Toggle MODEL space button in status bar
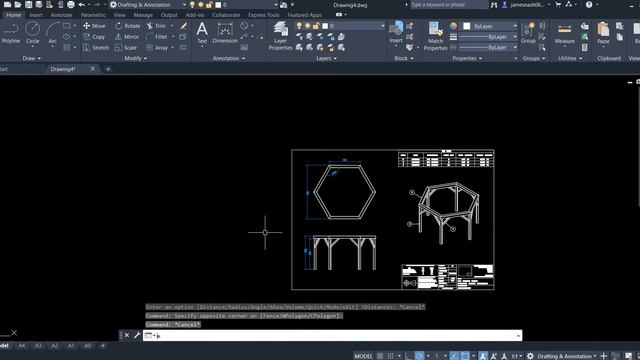 (x=363, y=356)
